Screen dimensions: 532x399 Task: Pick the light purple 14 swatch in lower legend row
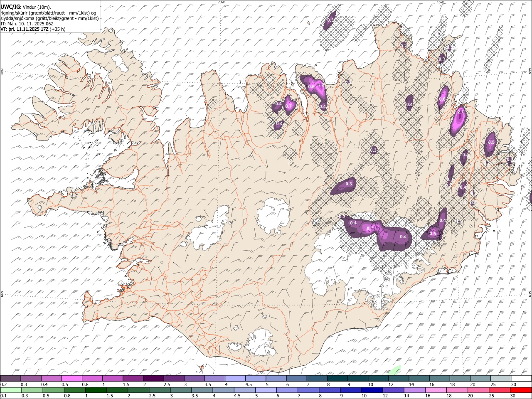coord(414,390)
